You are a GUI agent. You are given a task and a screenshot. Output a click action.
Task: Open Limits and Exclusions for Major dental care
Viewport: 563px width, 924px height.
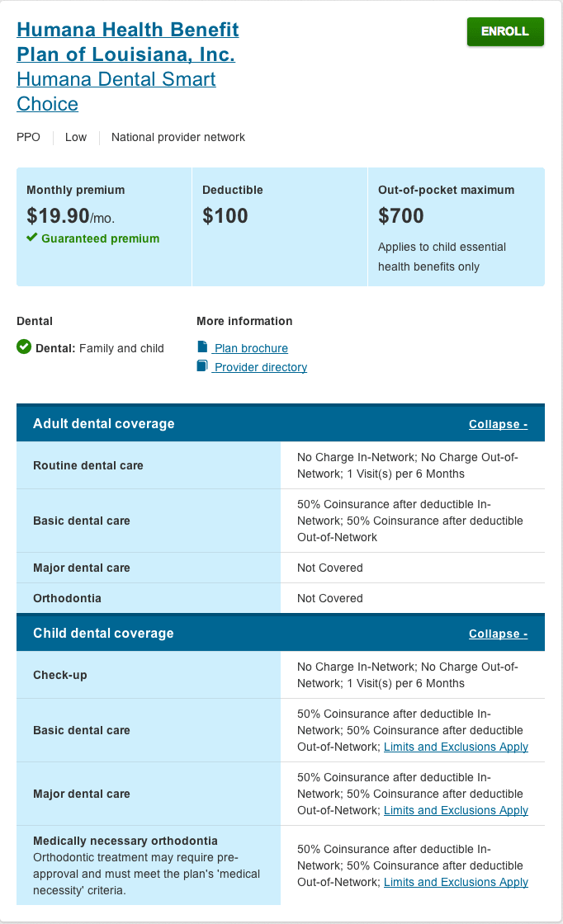(455, 810)
